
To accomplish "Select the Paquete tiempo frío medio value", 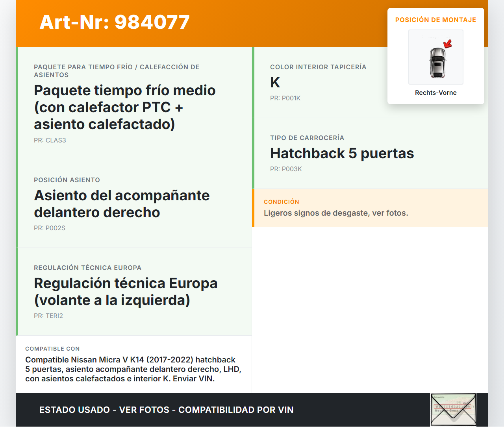I will (125, 107).
